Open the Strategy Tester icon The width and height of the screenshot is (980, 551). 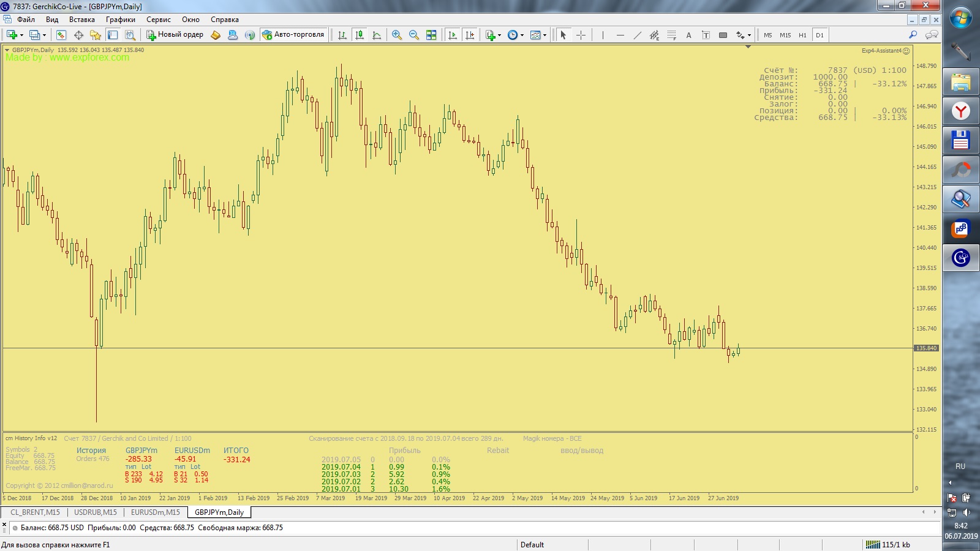tap(130, 35)
